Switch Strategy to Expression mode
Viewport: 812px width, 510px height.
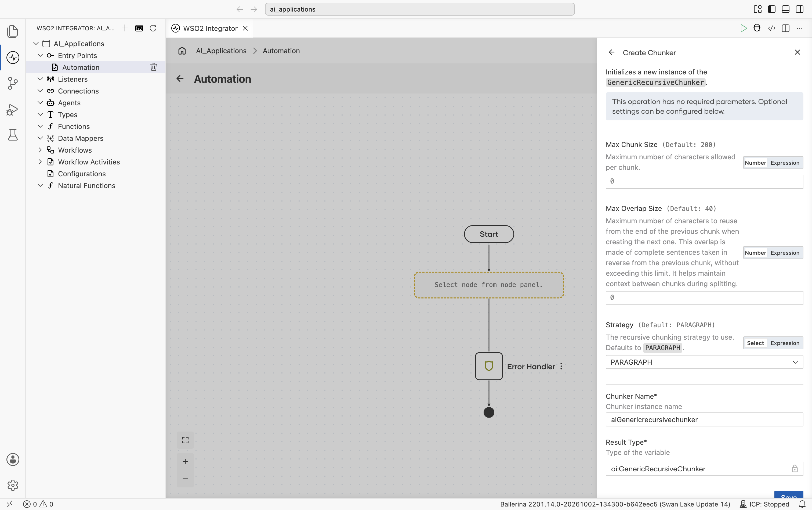pos(785,343)
